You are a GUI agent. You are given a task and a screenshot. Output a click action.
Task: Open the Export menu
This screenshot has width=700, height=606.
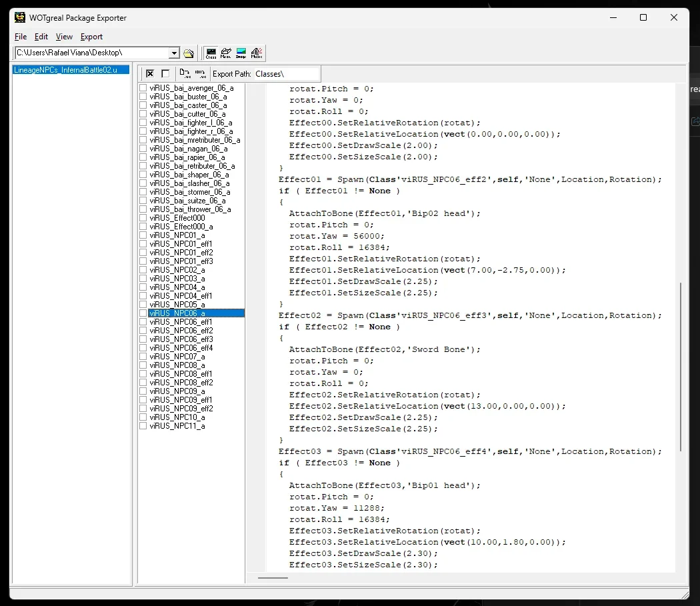tap(91, 37)
